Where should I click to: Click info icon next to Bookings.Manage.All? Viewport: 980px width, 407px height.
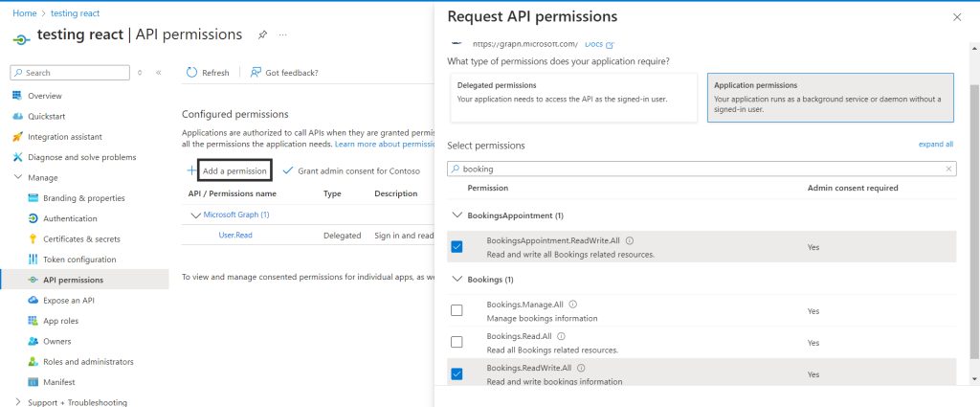point(573,305)
